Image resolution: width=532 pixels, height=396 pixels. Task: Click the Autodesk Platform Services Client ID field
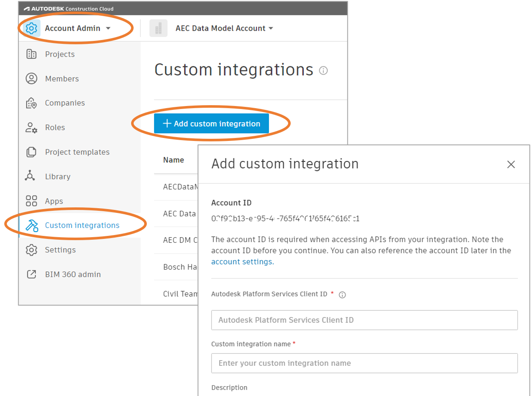click(364, 320)
